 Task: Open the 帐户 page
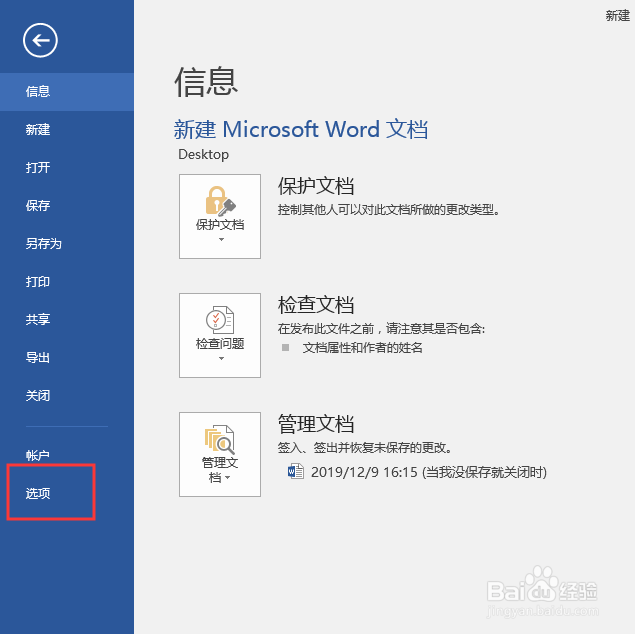(67, 455)
